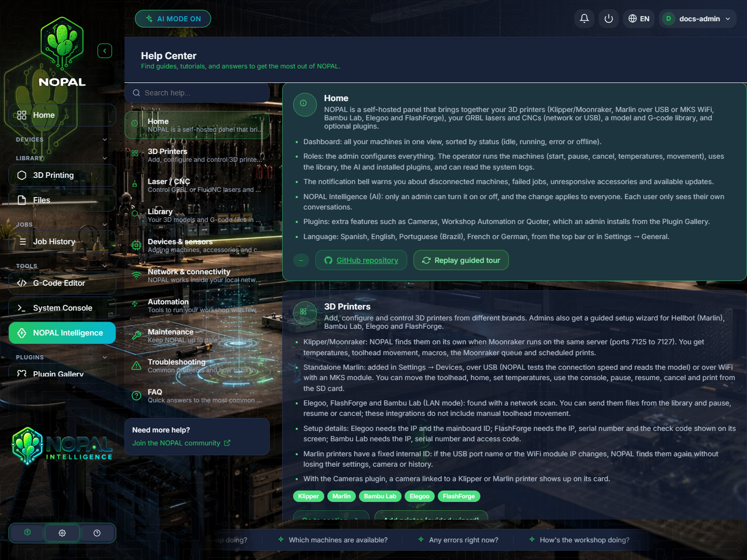Click the wrench icon for Maintenance
This screenshot has width=747, height=560.
click(136, 335)
